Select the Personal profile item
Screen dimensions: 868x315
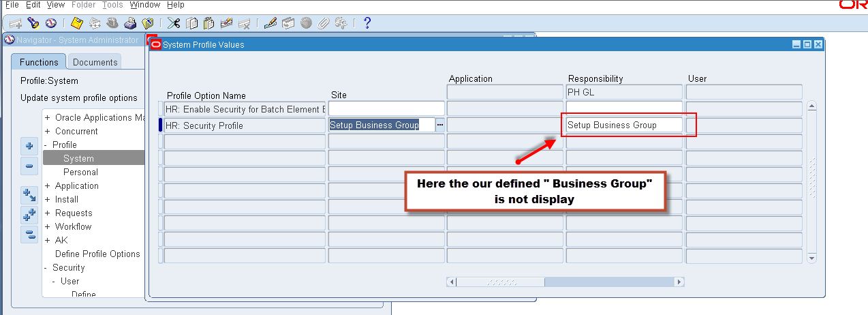click(x=80, y=172)
